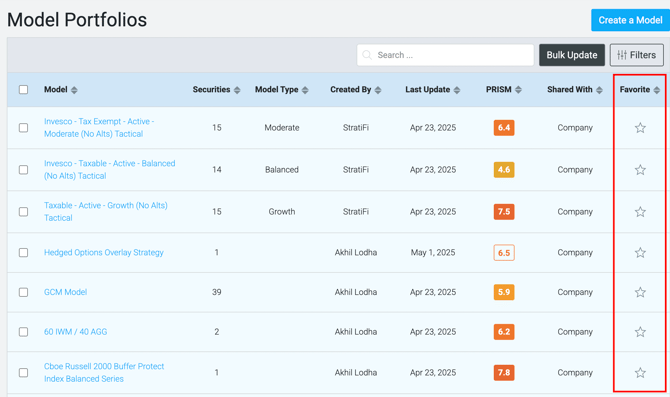Sort by Last Update column arrows
The height and width of the screenshot is (397, 670).
coord(457,90)
